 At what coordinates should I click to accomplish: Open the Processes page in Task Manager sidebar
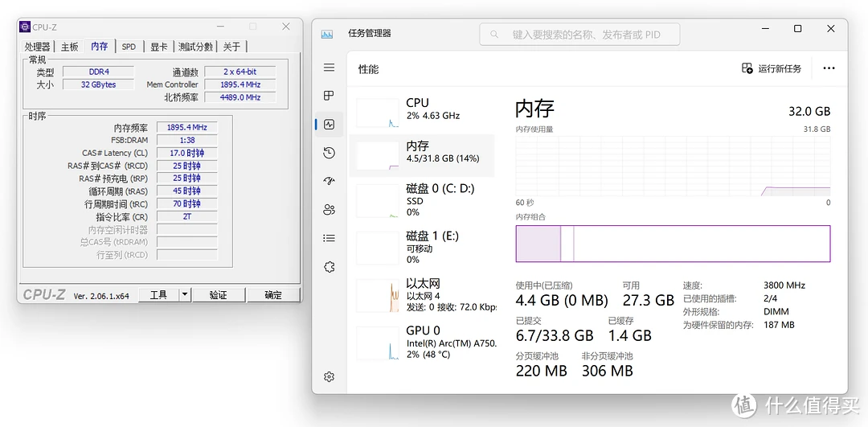click(329, 96)
